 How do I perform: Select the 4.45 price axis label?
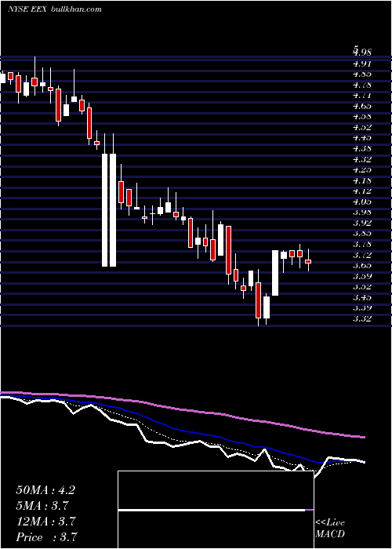point(362,138)
